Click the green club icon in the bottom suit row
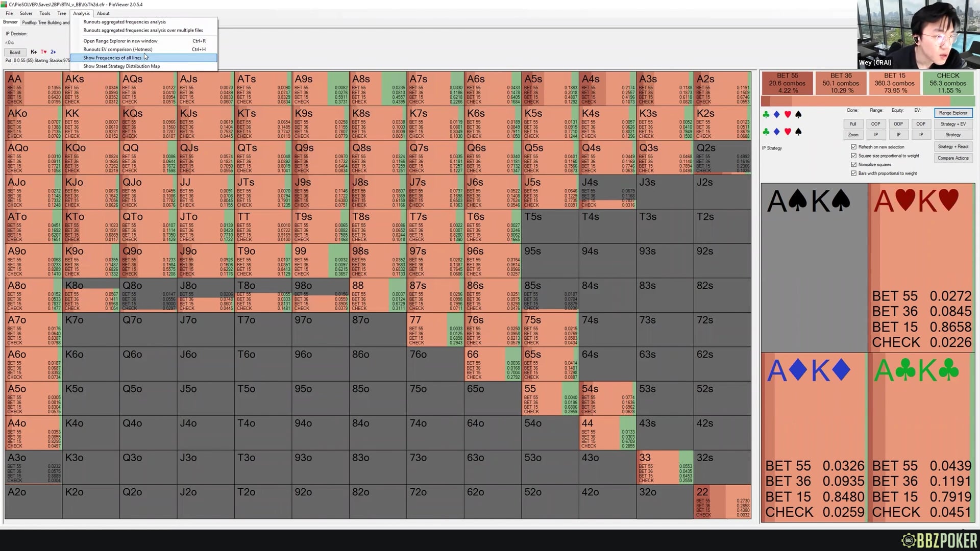The image size is (980, 551). click(x=766, y=132)
